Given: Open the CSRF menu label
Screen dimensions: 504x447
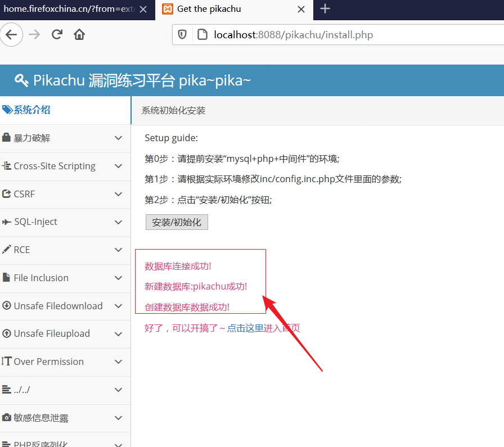Looking at the screenshot, I should point(24,194).
